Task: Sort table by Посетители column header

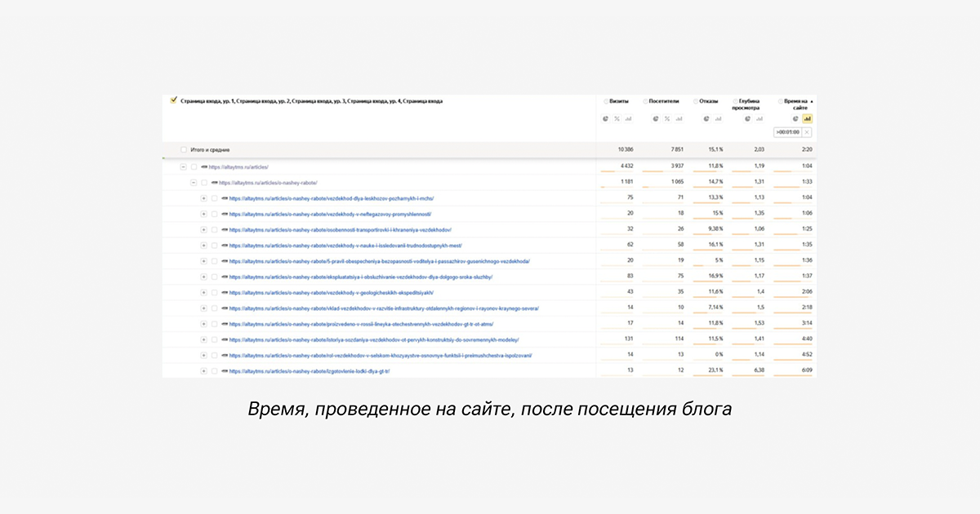Action: click(665, 101)
